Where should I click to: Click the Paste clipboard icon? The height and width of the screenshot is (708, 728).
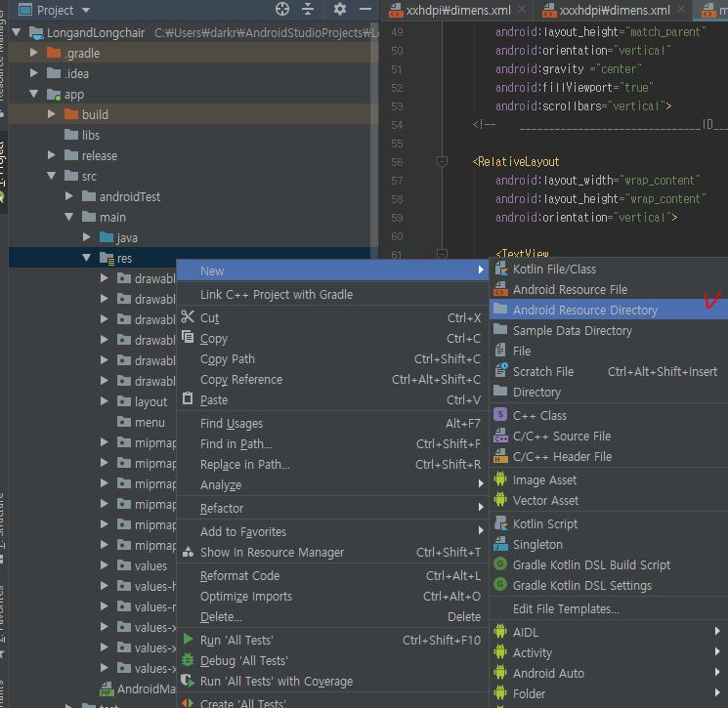(188, 398)
